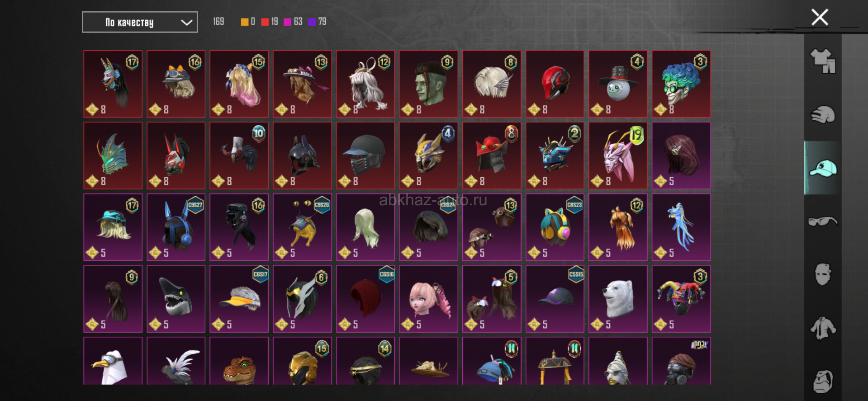Open the glasses category icon
The width and height of the screenshot is (868, 401).
[823, 222]
